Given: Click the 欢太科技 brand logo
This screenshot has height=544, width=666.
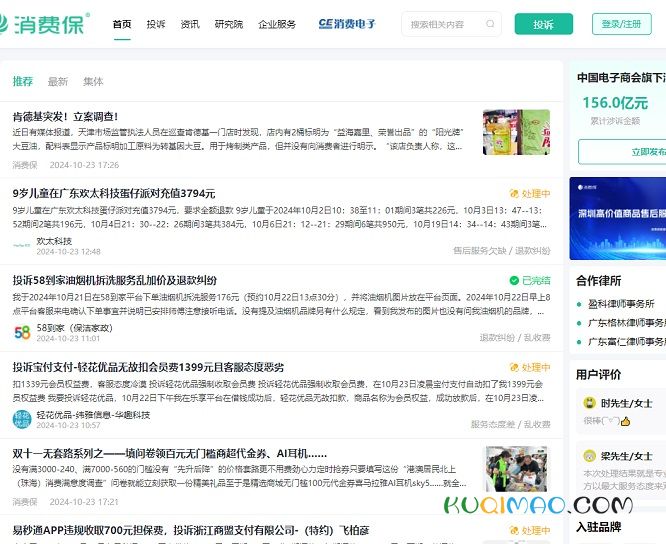Looking at the screenshot, I should click(22, 245).
